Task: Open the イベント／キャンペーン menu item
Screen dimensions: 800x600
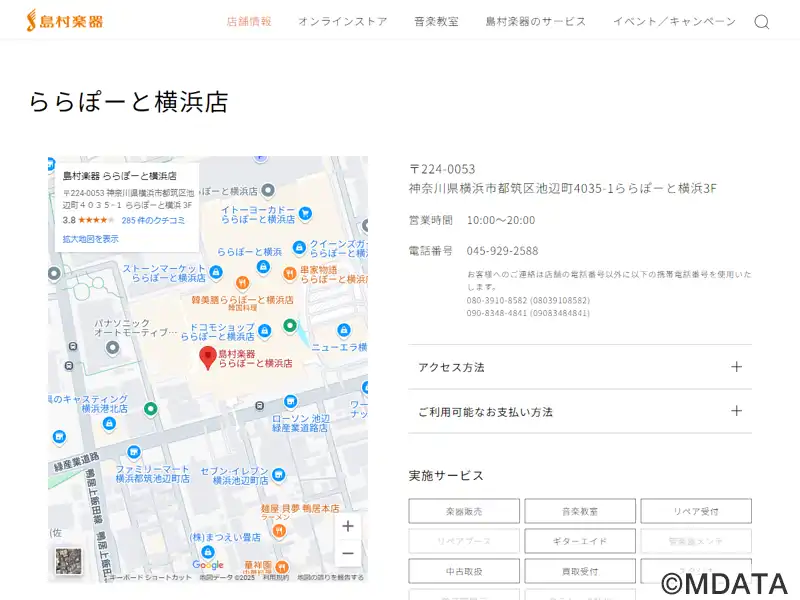Action: [674, 21]
